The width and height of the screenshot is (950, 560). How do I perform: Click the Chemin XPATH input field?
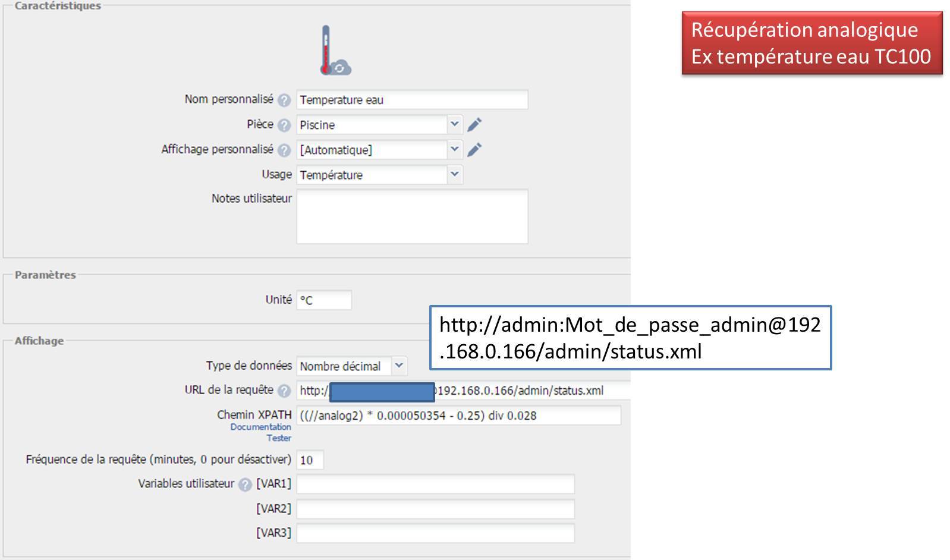tap(458, 416)
